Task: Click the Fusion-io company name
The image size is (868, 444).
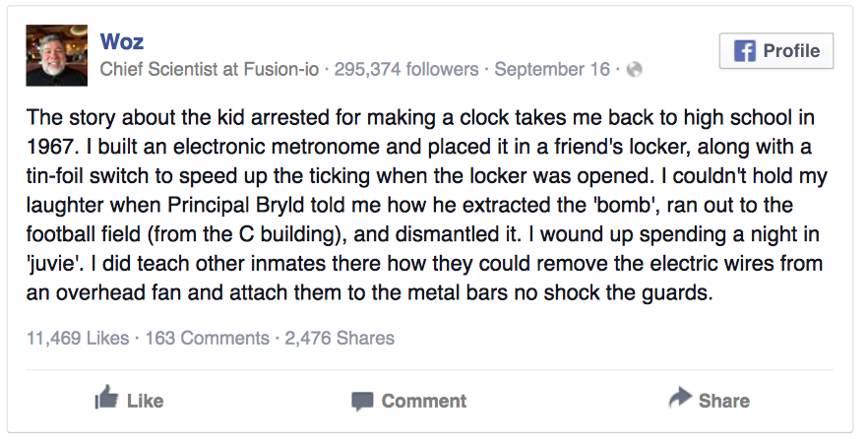Action: pyautogui.click(x=282, y=70)
